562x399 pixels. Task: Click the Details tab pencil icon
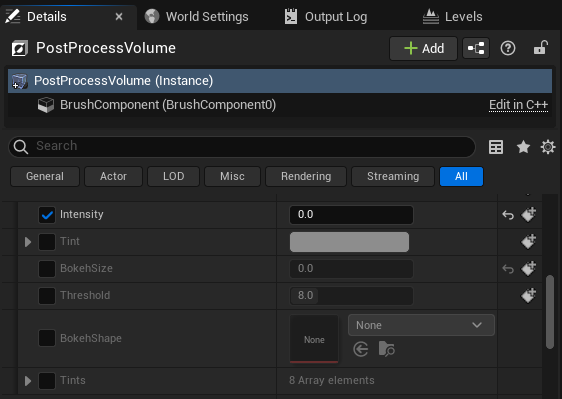(13, 16)
